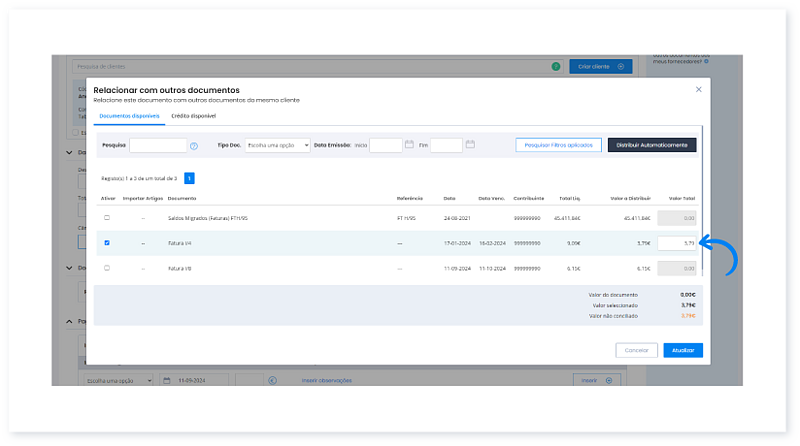Click the Cancelar button
Viewport: 800px width, 446px height.
pyautogui.click(x=636, y=350)
